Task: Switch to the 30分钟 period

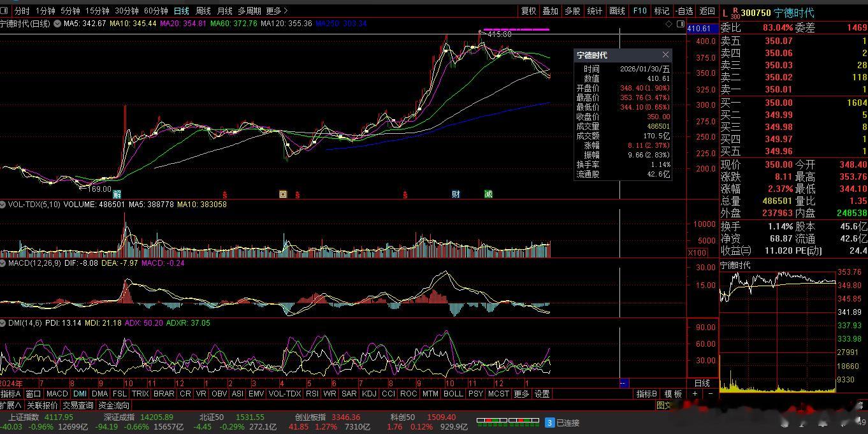Action: (127, 11)
